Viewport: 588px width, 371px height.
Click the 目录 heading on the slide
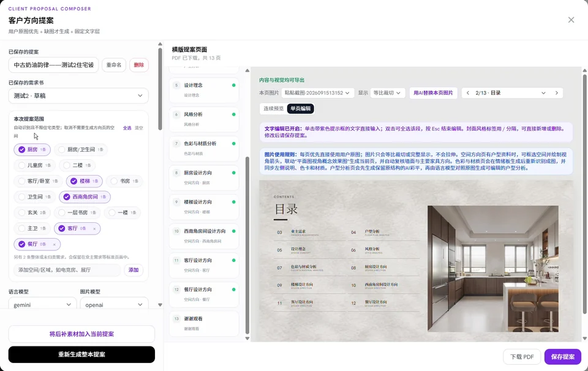[x=286, y=209]
